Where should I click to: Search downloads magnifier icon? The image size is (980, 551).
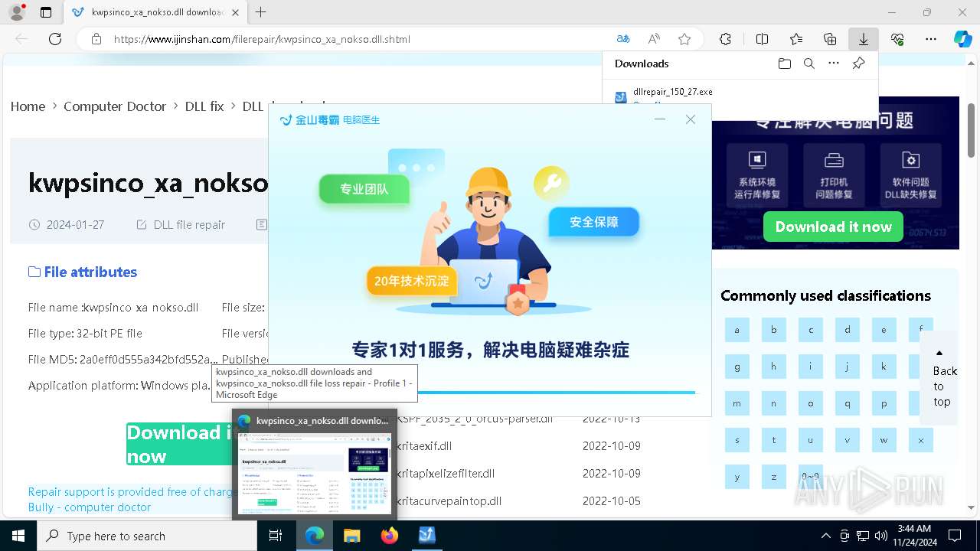(808, 64)
